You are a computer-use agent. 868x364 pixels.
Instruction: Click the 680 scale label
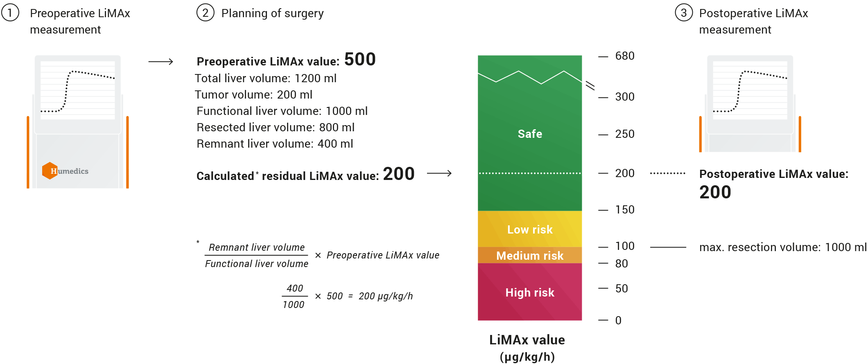(624, 56)
